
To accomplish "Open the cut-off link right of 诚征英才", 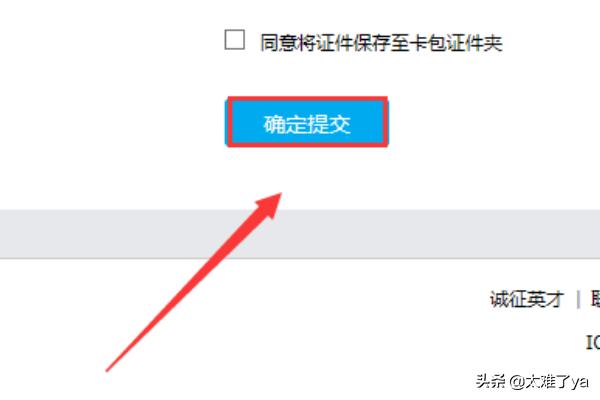I will coord(595,299).
